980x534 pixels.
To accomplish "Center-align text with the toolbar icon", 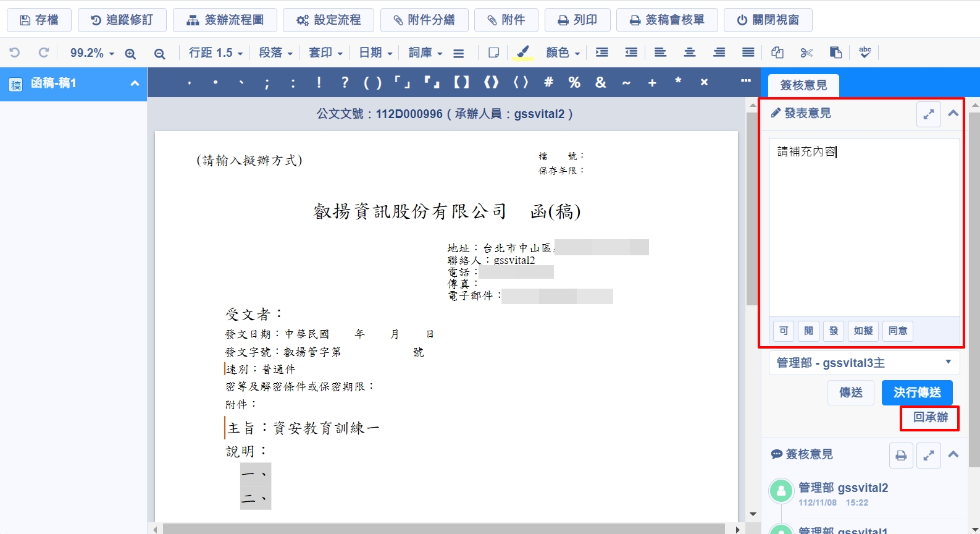I will (x=690, y=53).
